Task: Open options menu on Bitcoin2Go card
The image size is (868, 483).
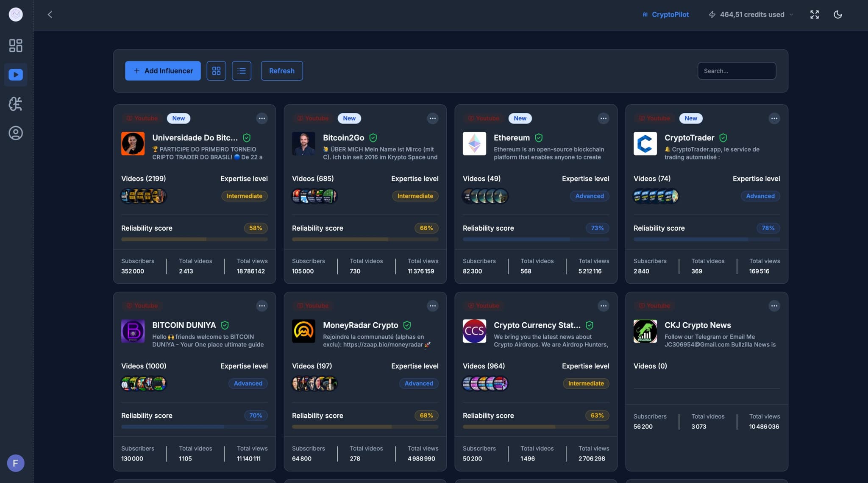Action: click(432, 118)
